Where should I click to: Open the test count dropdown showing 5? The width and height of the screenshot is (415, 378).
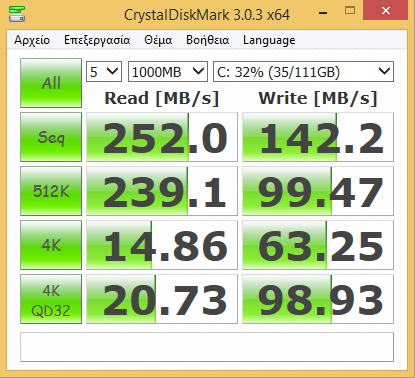(104, 72)
